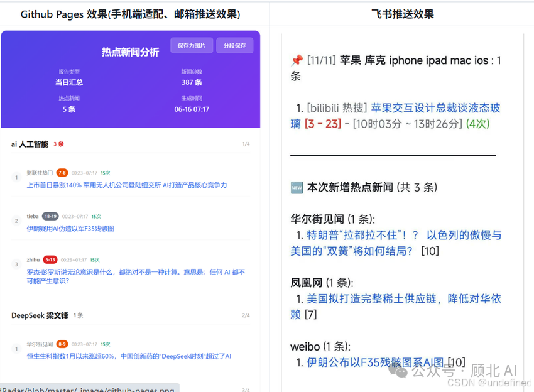Click the 凤凰网 (1 条) heading
Screen dimensions: 534x392
coord(322,283)
